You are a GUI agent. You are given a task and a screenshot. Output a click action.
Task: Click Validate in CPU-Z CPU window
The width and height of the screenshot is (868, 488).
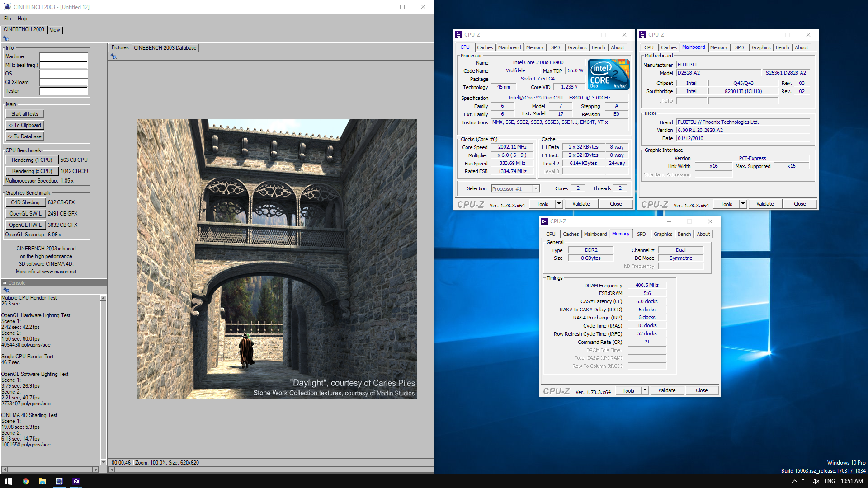(581, 204)
